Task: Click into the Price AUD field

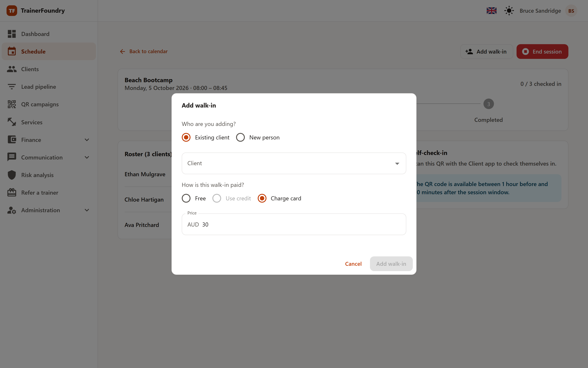Action: click(x=294, y=224)
